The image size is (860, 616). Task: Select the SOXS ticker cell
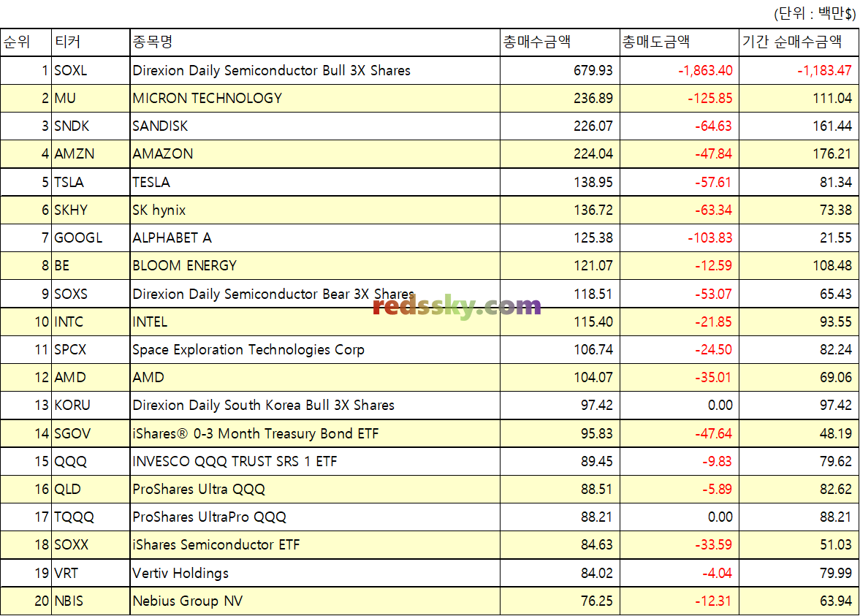pyautogui.click(x=91, y=294)
